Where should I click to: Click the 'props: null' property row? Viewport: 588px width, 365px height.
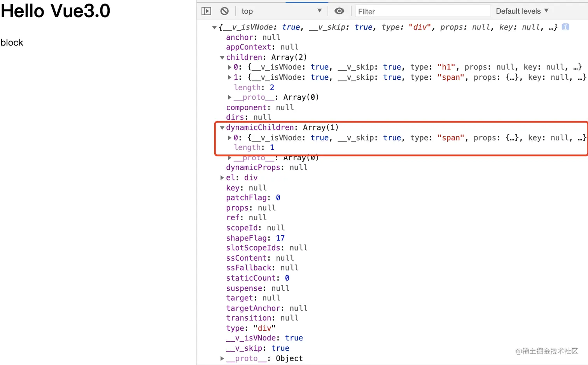click(251, 208)
